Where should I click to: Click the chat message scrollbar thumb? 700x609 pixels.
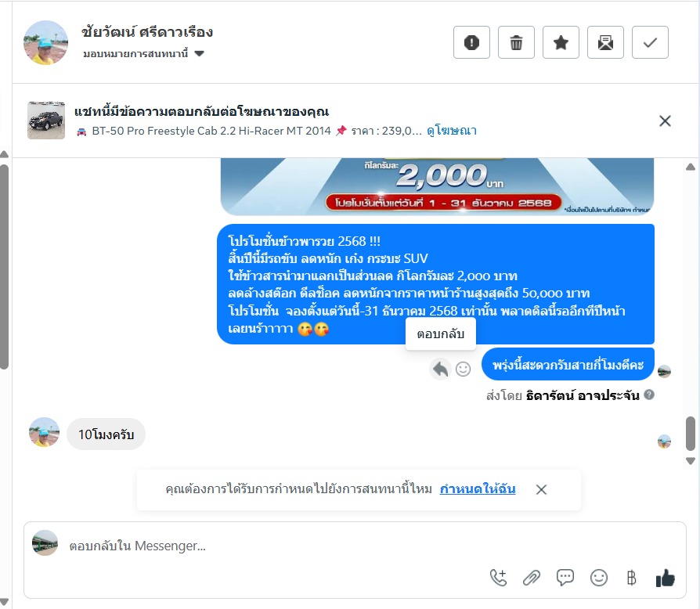point(690,434)
